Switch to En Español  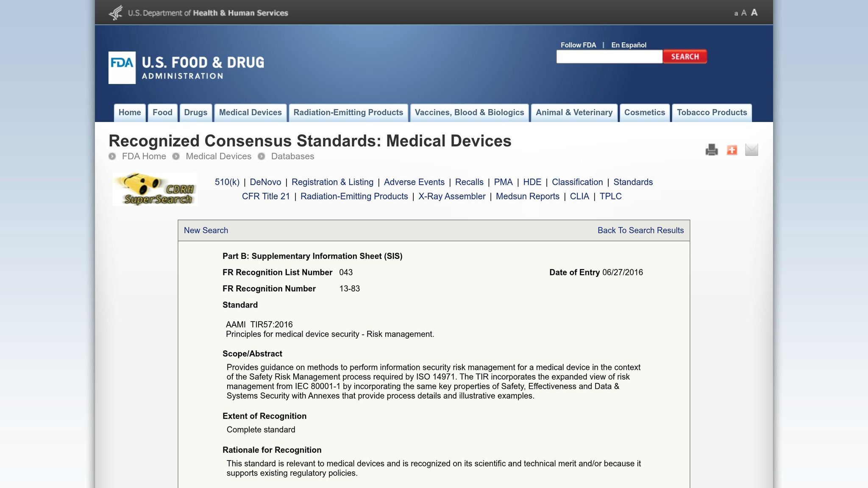pyautogui.click(x=629, y=45)
